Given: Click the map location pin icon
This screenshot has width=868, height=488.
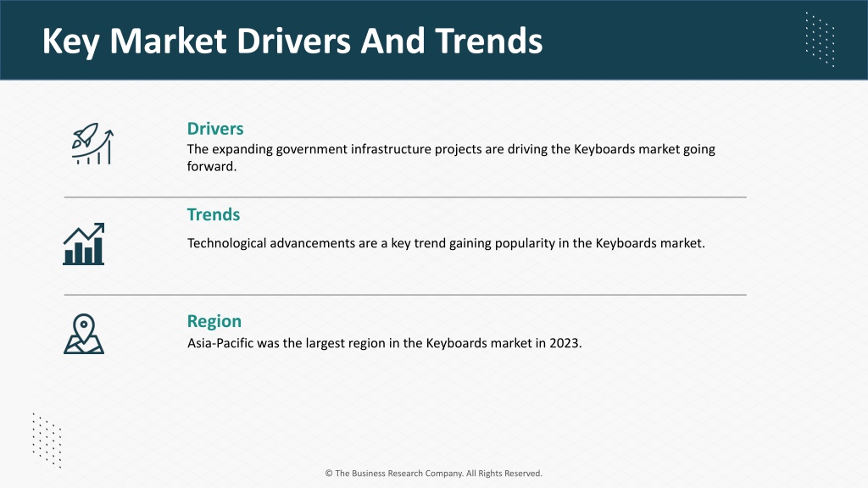Looking at the screenshot, I should 84,334.
